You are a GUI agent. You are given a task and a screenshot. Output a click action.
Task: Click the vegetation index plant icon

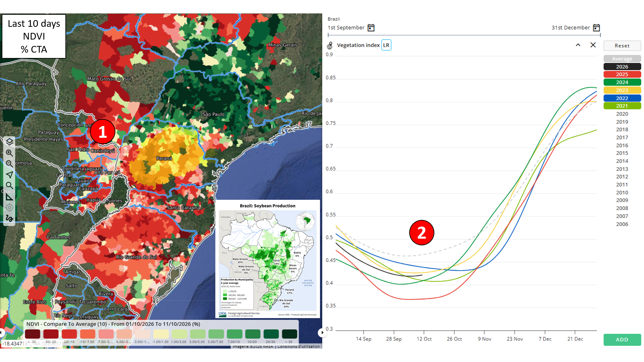(x=330, y=45)
